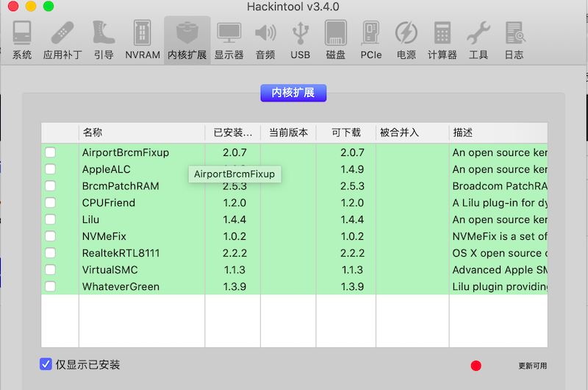Screen dimensions: 588x390
Task: Tick the Lilu row checkbox
Action: point(50,219)
